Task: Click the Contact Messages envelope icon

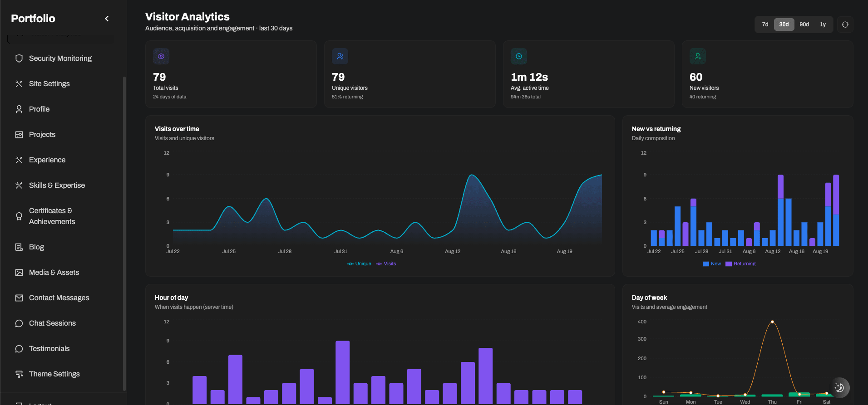Action: click(19, 298)
